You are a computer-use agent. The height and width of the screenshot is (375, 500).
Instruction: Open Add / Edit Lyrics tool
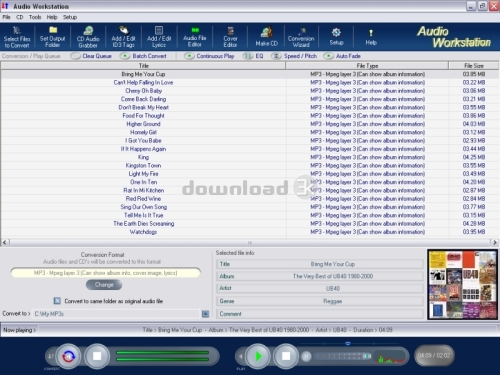(159, 37)
